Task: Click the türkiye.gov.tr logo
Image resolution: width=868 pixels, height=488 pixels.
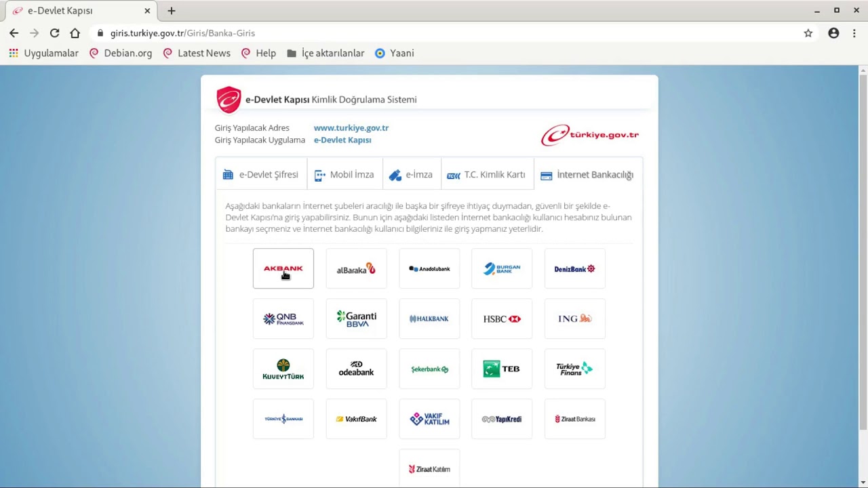Action: [x=589, y=135]
